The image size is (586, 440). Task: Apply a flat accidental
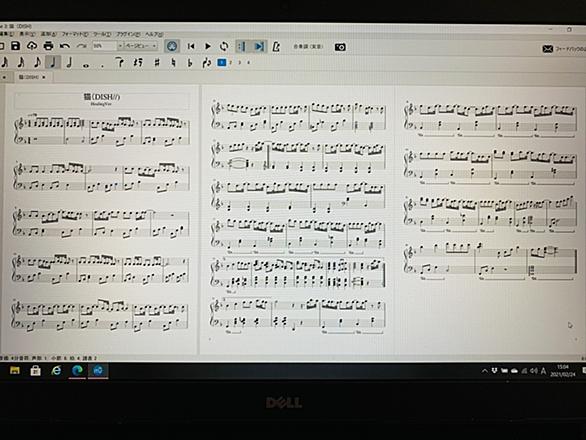click(x=189, y=62)
